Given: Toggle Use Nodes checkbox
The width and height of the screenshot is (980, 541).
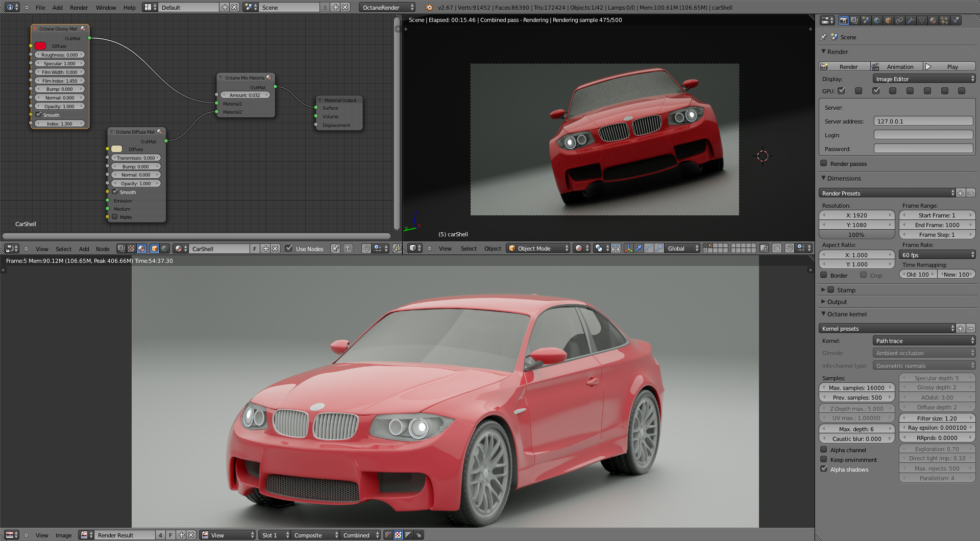Looking at the screenshot, I should [x=289, y=249].
